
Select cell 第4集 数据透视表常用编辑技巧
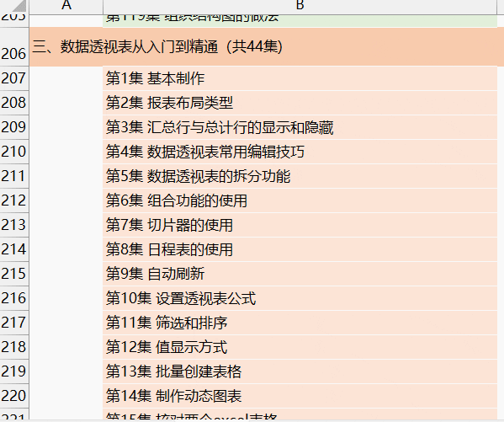(x=300, y=152)
